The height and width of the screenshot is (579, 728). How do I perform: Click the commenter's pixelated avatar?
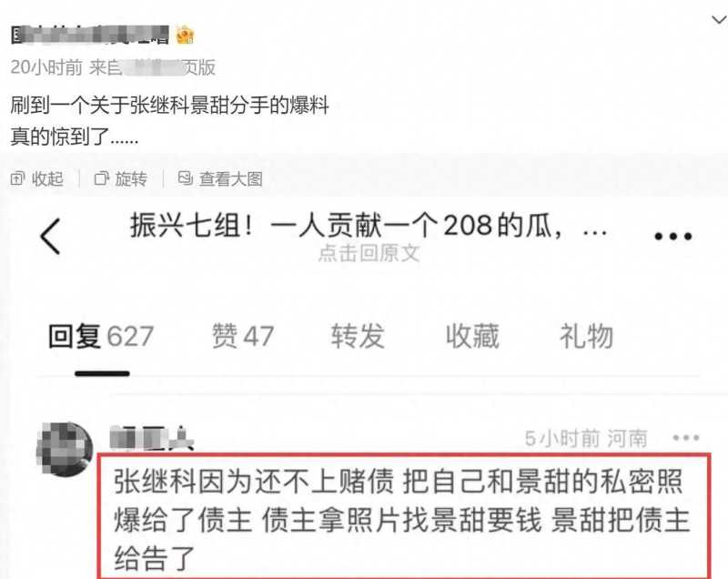pos(65,449)
